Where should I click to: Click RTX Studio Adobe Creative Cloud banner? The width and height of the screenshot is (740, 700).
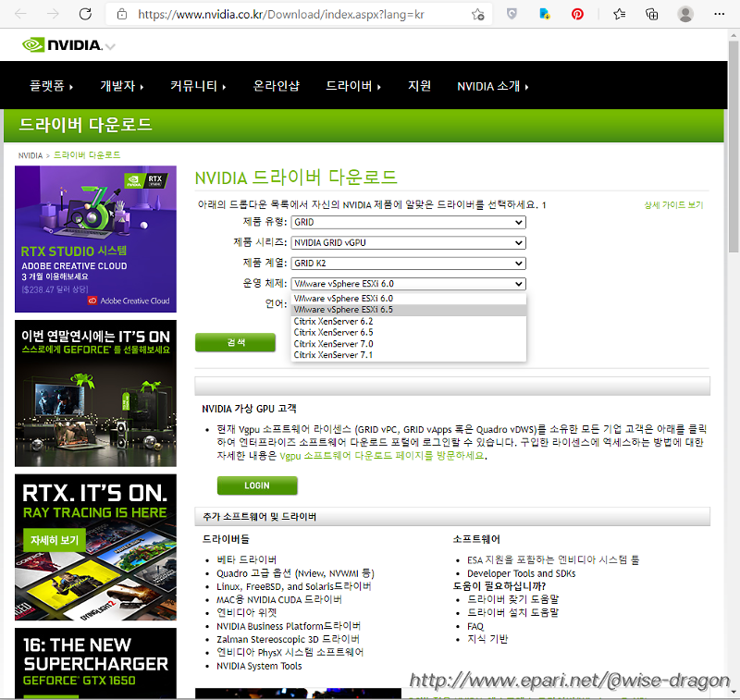(96, 239)
